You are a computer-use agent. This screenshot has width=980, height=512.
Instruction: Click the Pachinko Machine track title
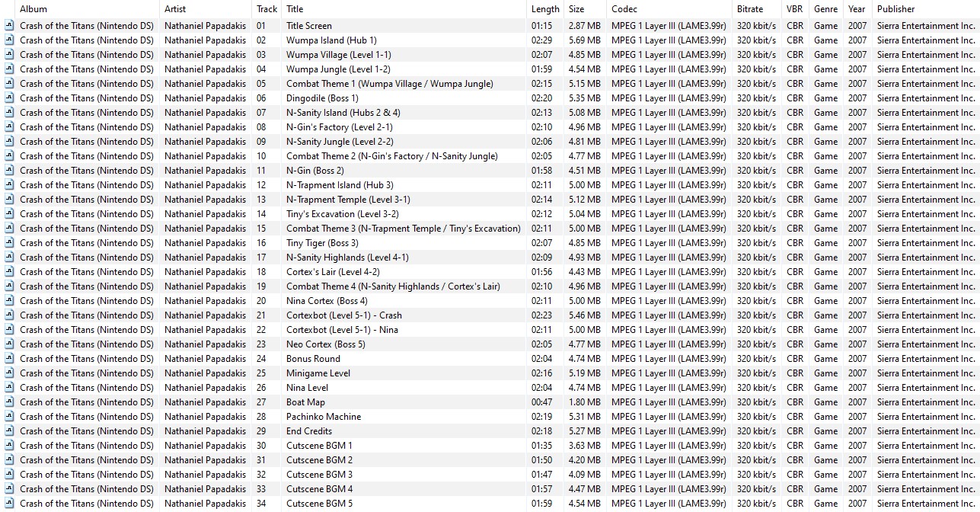click(x=324, y=417)
